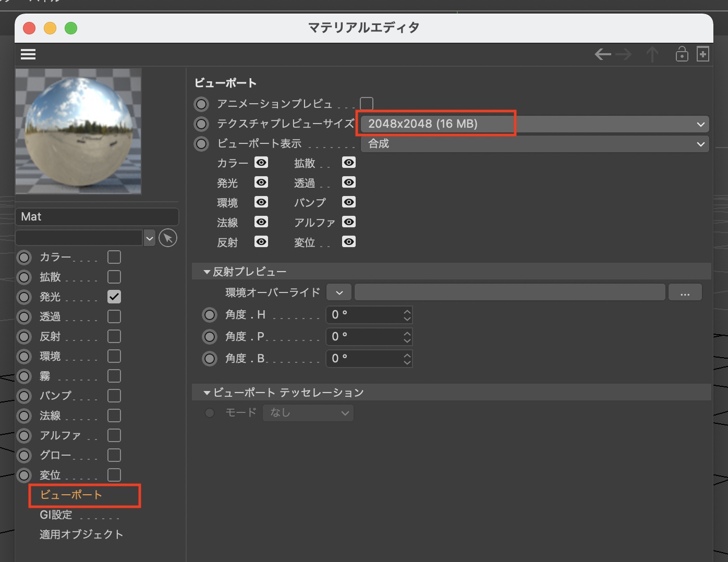
Task: Open the ビューポート表示 dropdown
Action: click(x=535, y=144)
